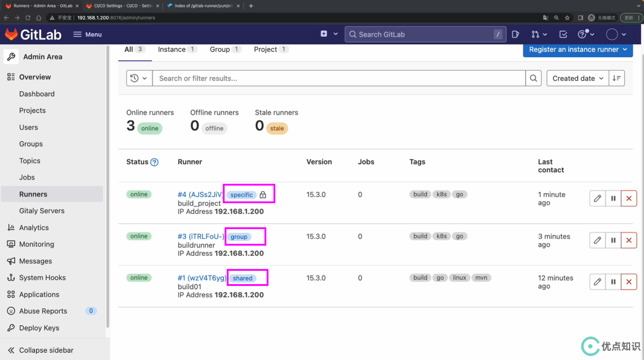Click the Search or filter results field
This screenshot has width=644, height=360.
click(339, 78)
